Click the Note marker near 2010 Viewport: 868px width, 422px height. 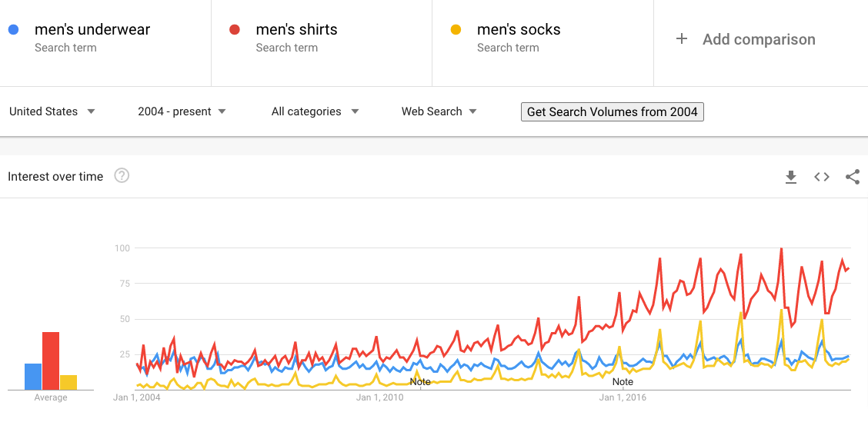click(x=420, y=381)
